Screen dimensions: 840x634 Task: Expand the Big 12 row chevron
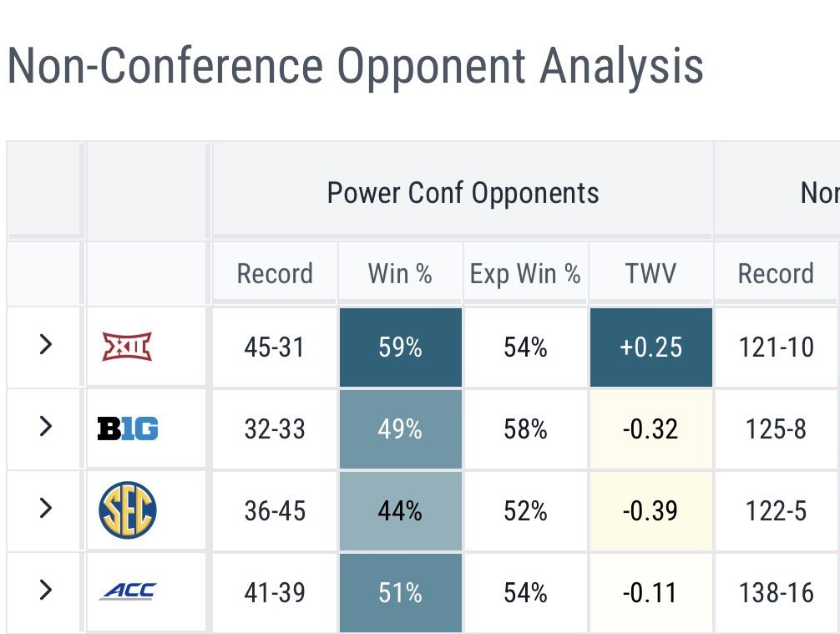click(46, 345)
